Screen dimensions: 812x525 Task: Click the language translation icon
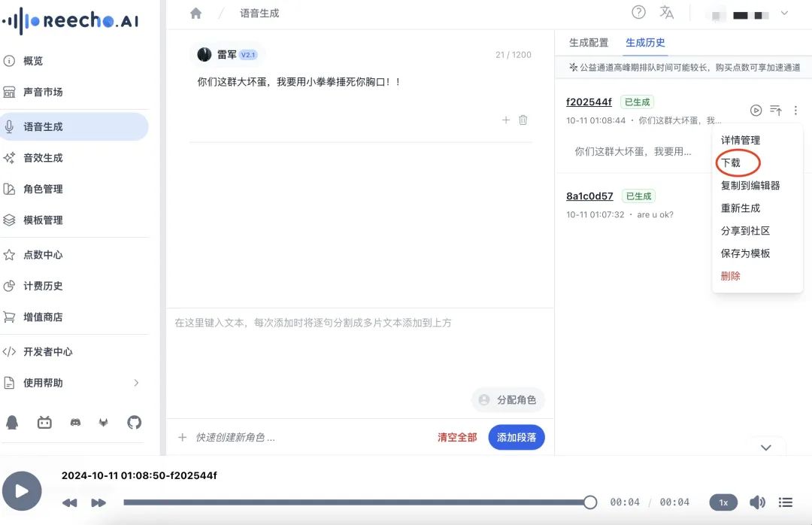(666, 12)
